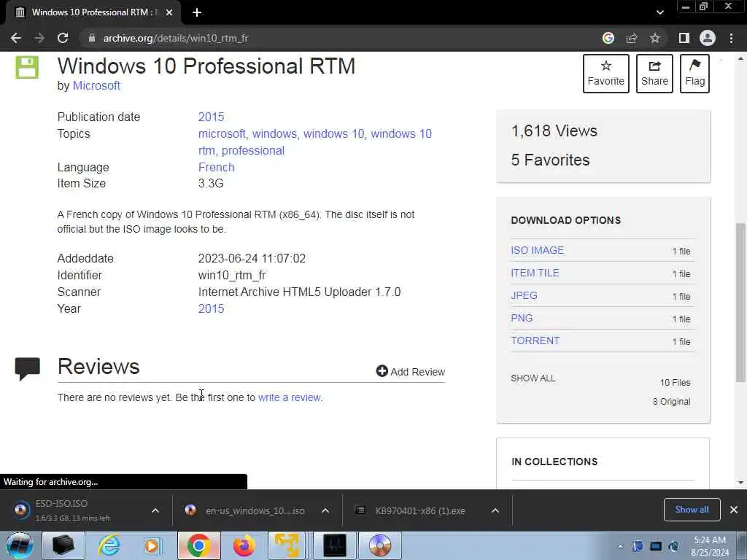Flag this item
The width and height of the screenshot is (747, 560).
pos(694,74)
